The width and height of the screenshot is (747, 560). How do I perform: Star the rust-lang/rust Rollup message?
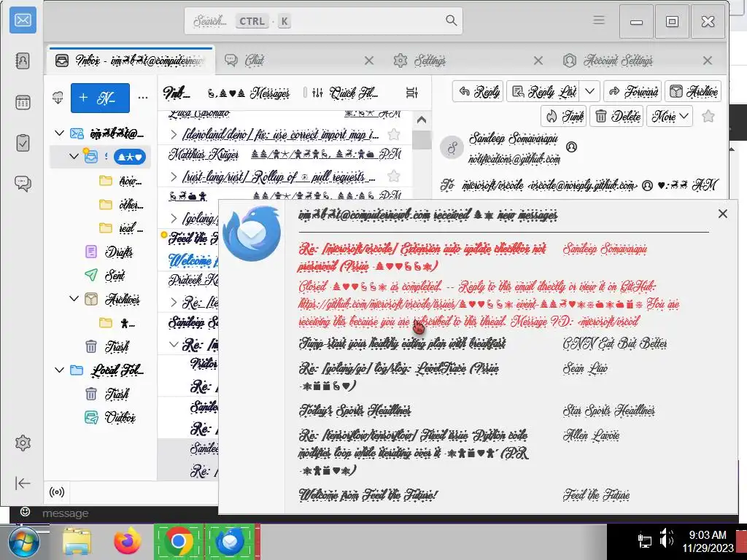[x=393, y=176]
